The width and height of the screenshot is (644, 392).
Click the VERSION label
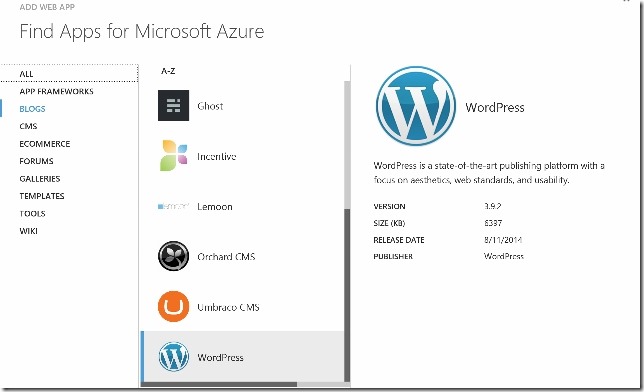389,206
